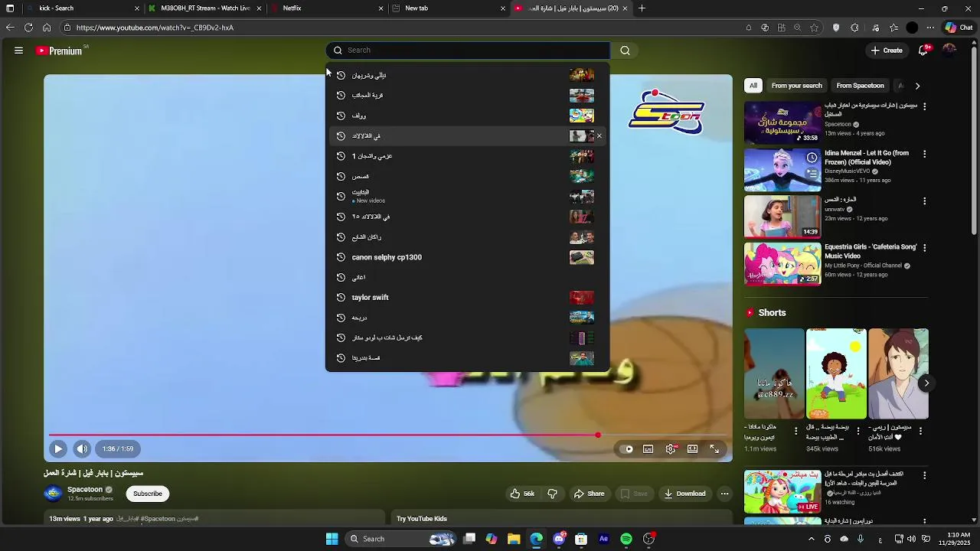The width and height of the screenshot is (980, 551).
Task: Switch to theater mode
Action: [692, 449]
